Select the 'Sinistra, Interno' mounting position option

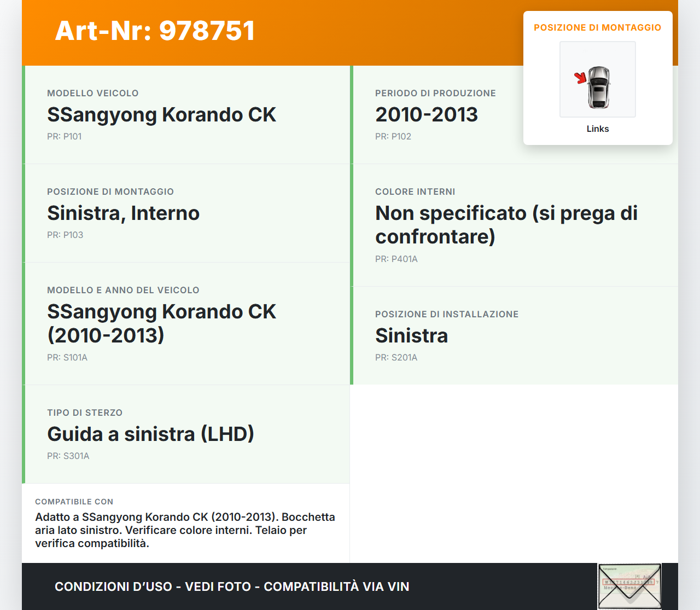coord(124,213)
